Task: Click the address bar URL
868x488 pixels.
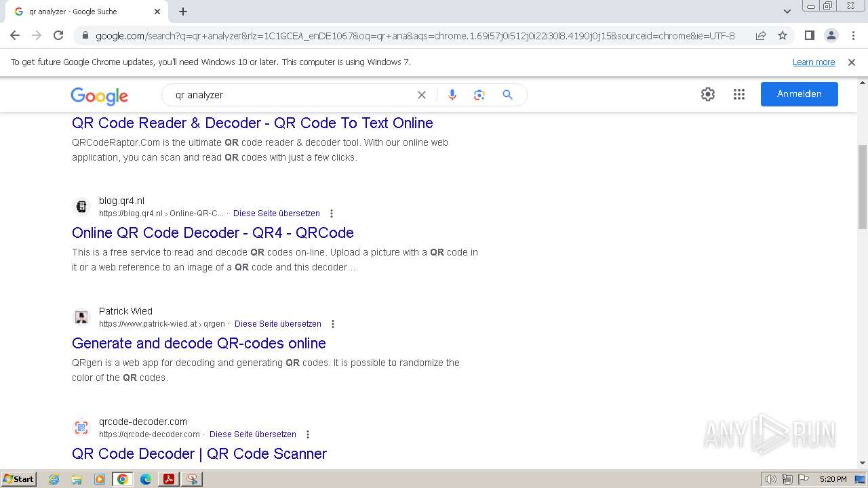Action: [415, 36]
